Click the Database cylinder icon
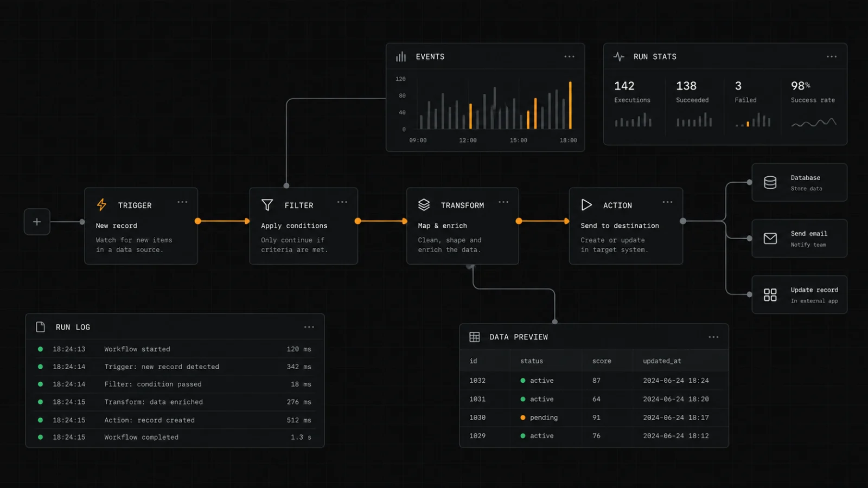The image size is (868, 488). pos(770,183)
